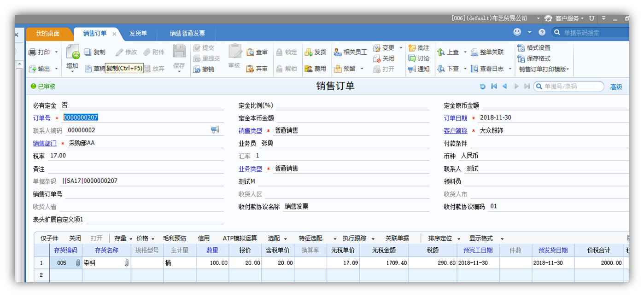The height and width of the screenshot is (297, 644).
Task: Close the 销售订单 tab
Action: (114, 34)
